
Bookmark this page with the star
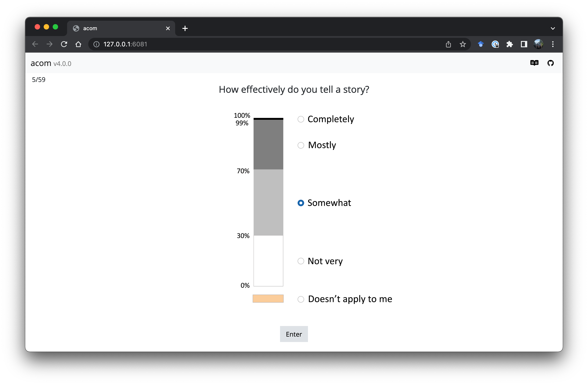[x=462, y=44]
